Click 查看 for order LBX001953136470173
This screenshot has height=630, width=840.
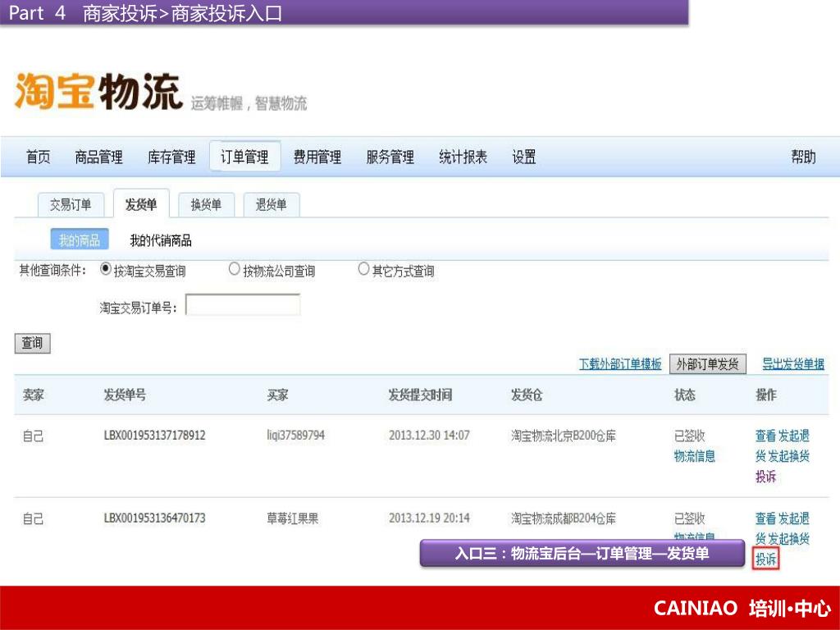coord(765,518)
